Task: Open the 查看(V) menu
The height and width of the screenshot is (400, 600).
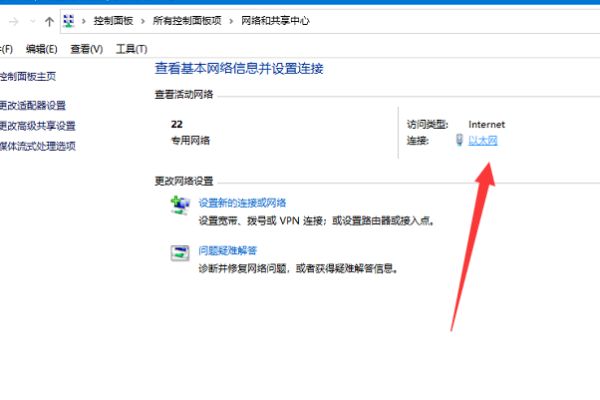Action: (x=86, y=49)
